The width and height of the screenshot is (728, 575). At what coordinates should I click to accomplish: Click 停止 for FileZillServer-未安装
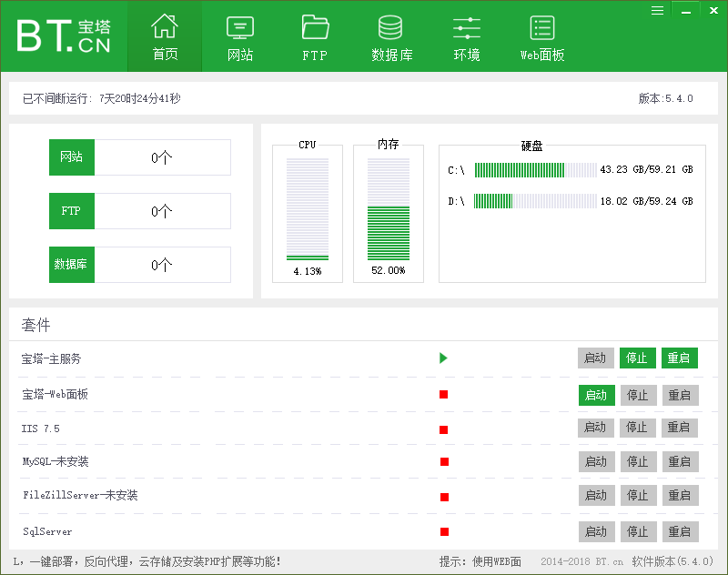pos(639,496)
